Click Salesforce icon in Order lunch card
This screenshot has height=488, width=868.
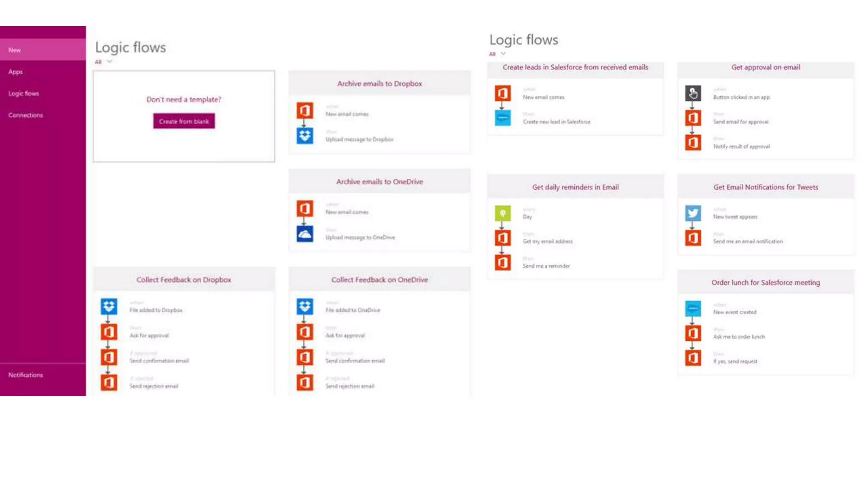pyautogui.click(x=693, y=308)
